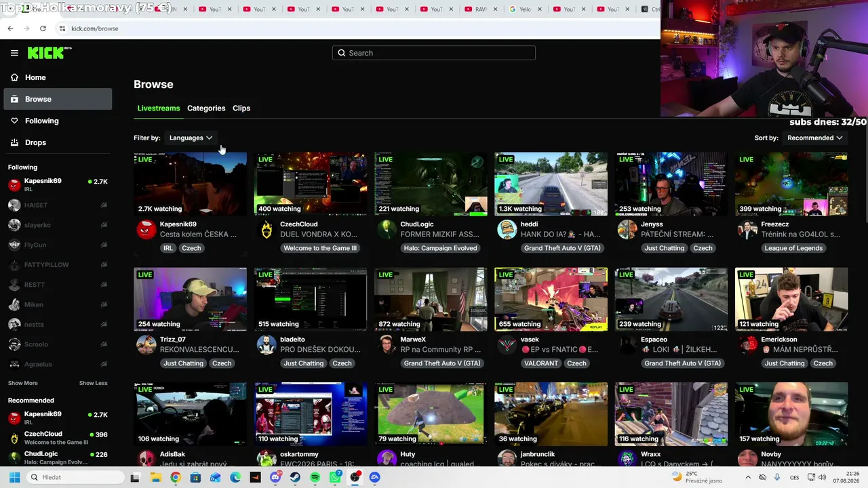This screenshot has height=488, width=868.
Task: Click the Halo: Campaign Evolved tag
Action: [x=441, y=248]
